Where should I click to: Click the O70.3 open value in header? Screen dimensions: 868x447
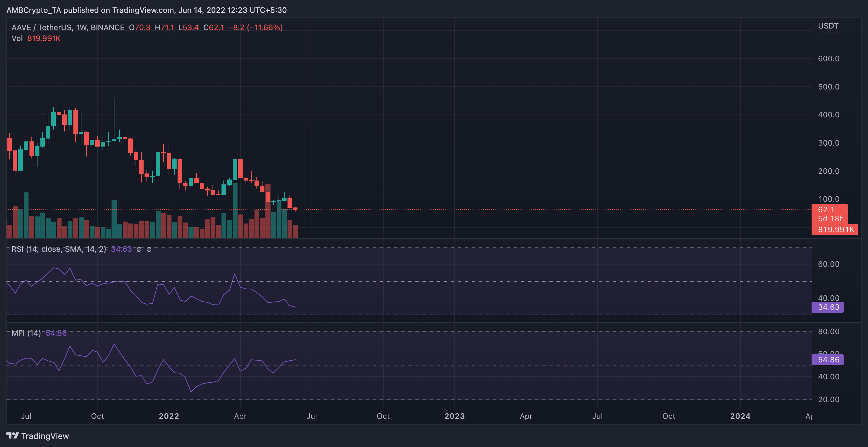(x=139, y=28)
